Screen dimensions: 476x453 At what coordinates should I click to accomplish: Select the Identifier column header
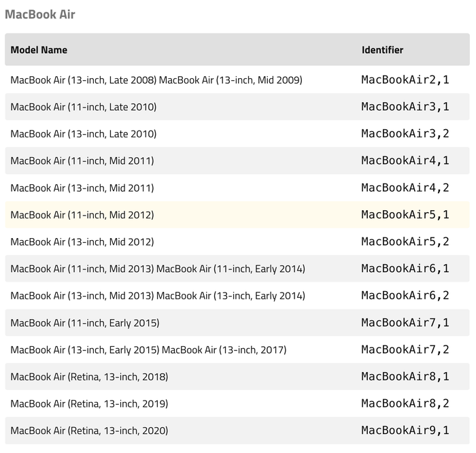[382, 50]
